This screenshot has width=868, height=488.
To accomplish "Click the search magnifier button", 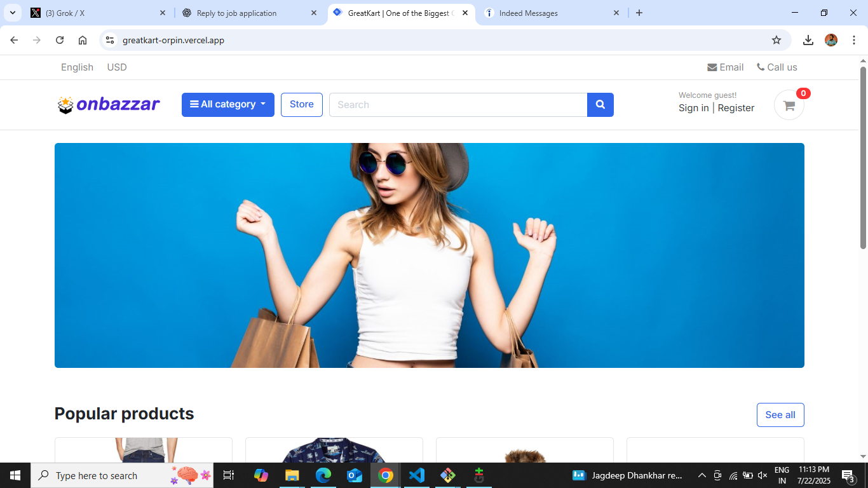I will click(600, 105).
